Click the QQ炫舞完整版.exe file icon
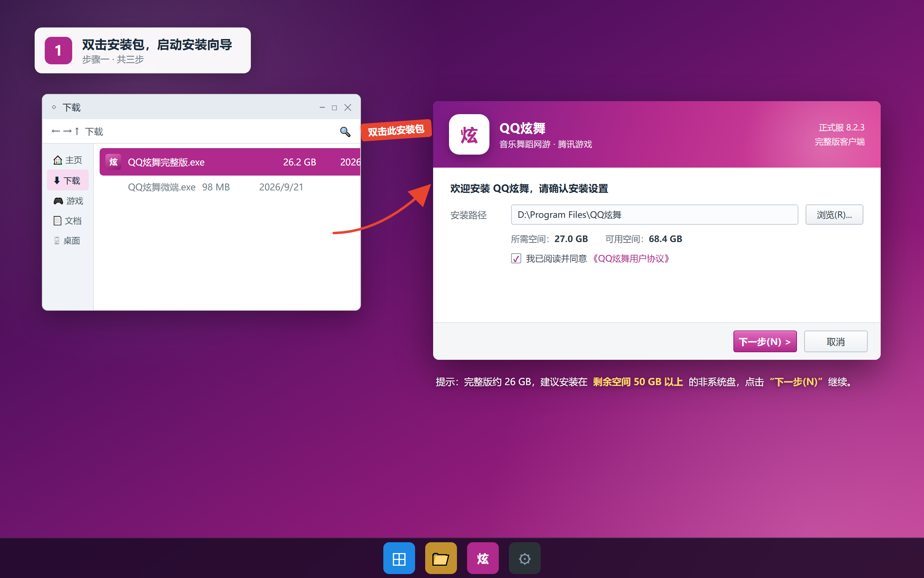 pyautogui.click(x=113, y=162)
